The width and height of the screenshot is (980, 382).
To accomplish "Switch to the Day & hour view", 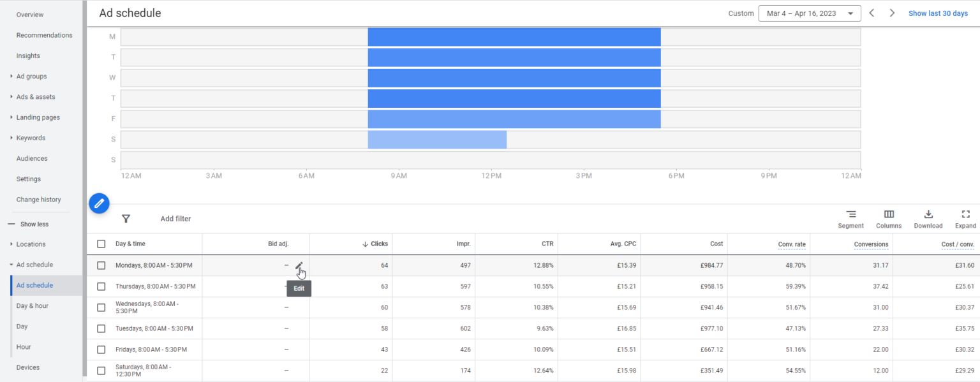I will click(x=33, y=305).
